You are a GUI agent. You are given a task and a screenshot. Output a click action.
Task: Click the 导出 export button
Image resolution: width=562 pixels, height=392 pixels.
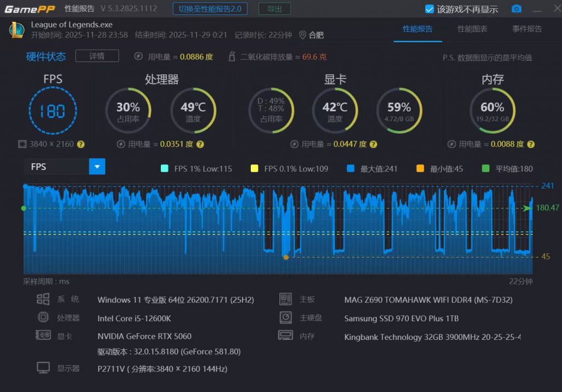coord(274,9)
